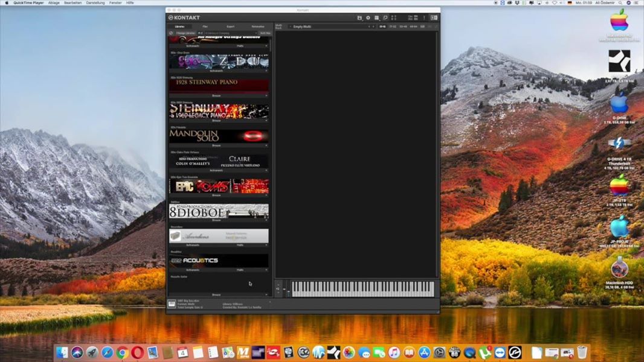Click keyboard icon in the info pane
644x362 pixels.
pos(172,304)
